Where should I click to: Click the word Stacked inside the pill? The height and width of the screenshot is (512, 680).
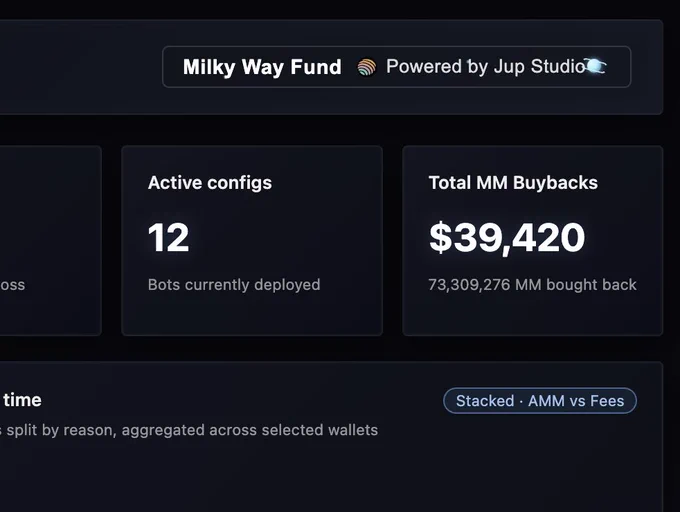coord(485,401)
